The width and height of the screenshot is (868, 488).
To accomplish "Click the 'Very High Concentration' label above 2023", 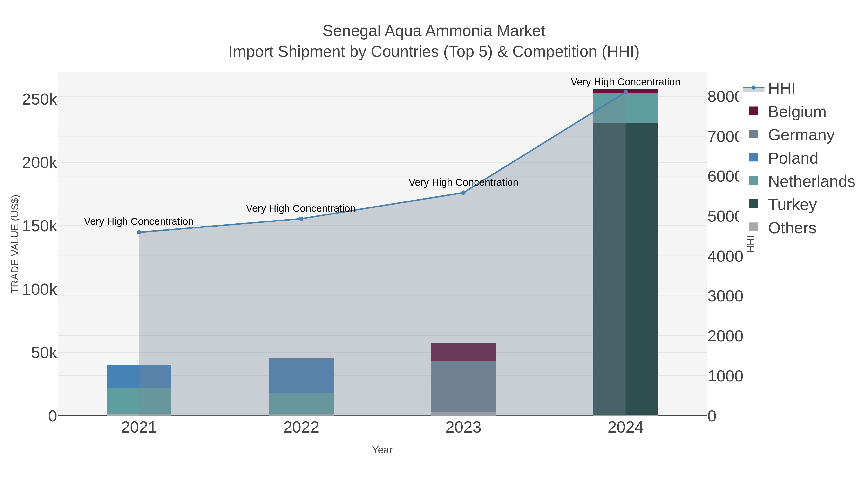I will (x=463, y=182).
